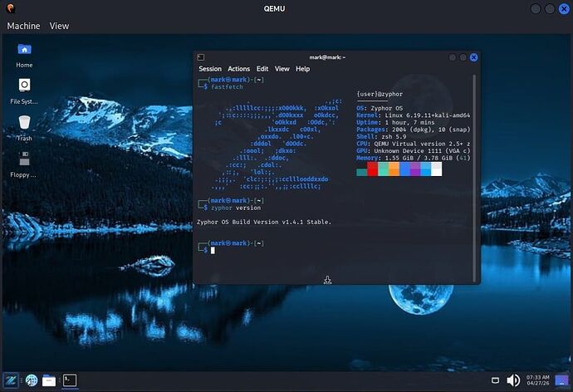The image size is (573, 392).
Task: Click the 'Kernel: Linux 6.19.11+kali-amd64' line
Action: pyautogui.click(x=414, y=115)
